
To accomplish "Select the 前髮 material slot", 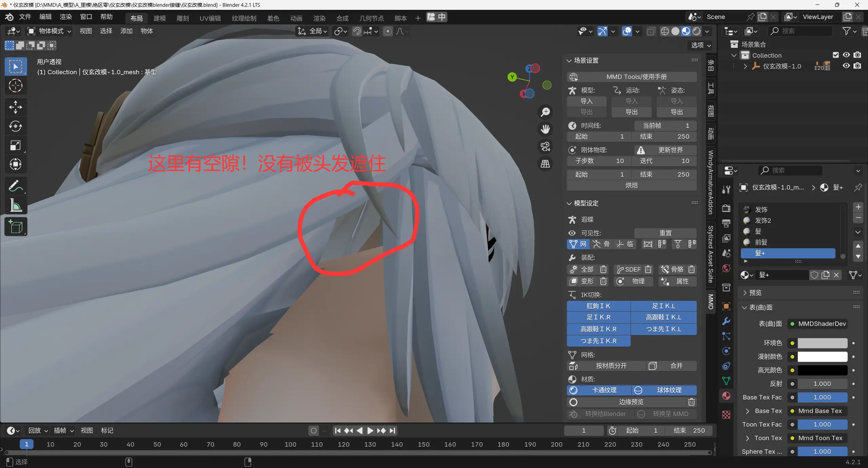I will tap(761, 242).
